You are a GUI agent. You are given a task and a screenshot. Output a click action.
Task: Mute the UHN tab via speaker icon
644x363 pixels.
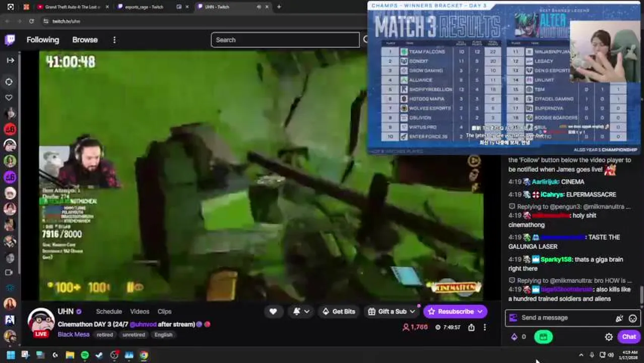tap(259, 7)
